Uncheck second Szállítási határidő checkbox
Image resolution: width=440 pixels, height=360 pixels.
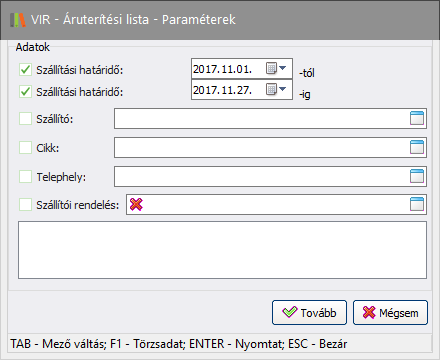click(x=25, y=92)
